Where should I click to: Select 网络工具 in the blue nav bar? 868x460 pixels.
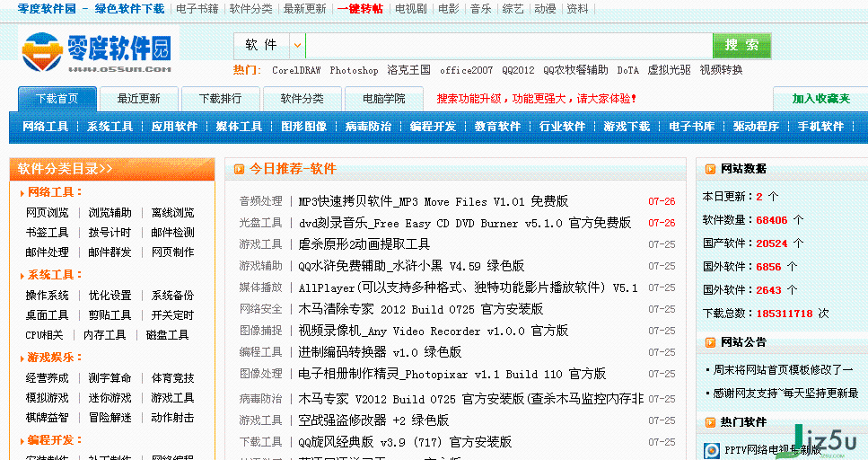pos(46,127)
